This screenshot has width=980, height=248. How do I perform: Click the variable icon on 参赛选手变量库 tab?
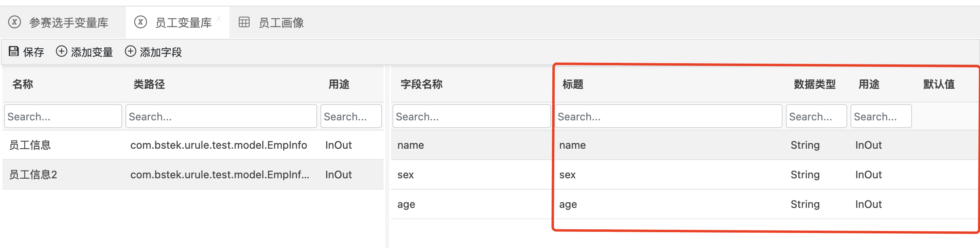click(15, 21)
